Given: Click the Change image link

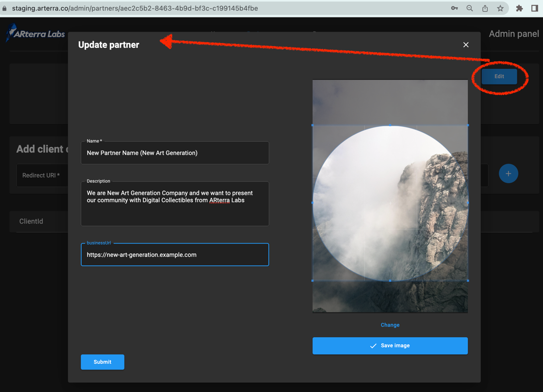Looking at the screenshot, I should click(390, 325).
